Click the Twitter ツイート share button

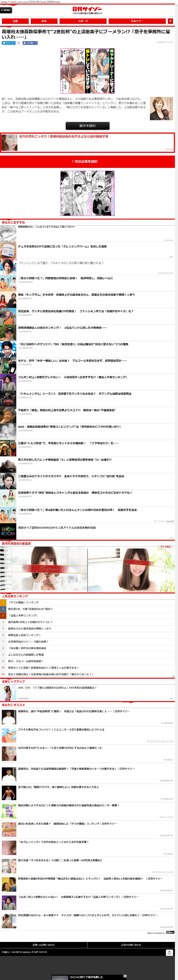(x=8, y=43)
